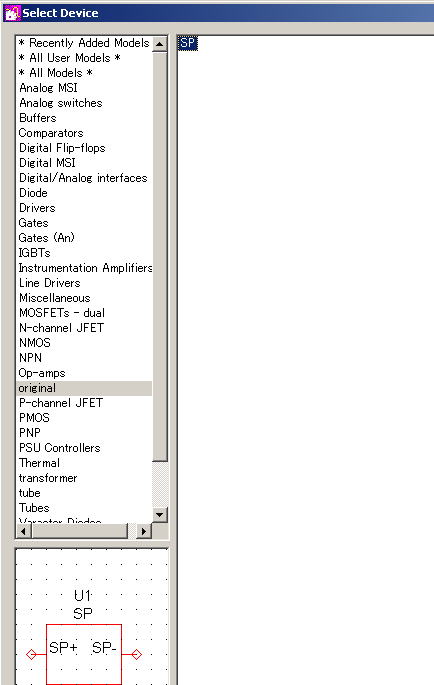Image resolution: width=434 pixels, height=685 pixels.
Task: Select the transformer category
Action: tap(48, 478)
